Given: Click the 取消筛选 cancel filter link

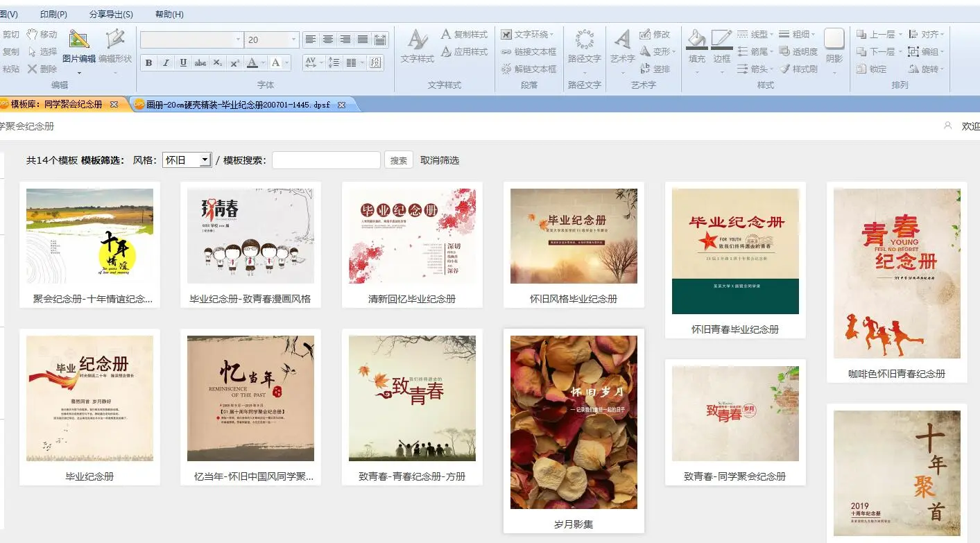Looking at the screenshot, I should (x=440, y=160).
